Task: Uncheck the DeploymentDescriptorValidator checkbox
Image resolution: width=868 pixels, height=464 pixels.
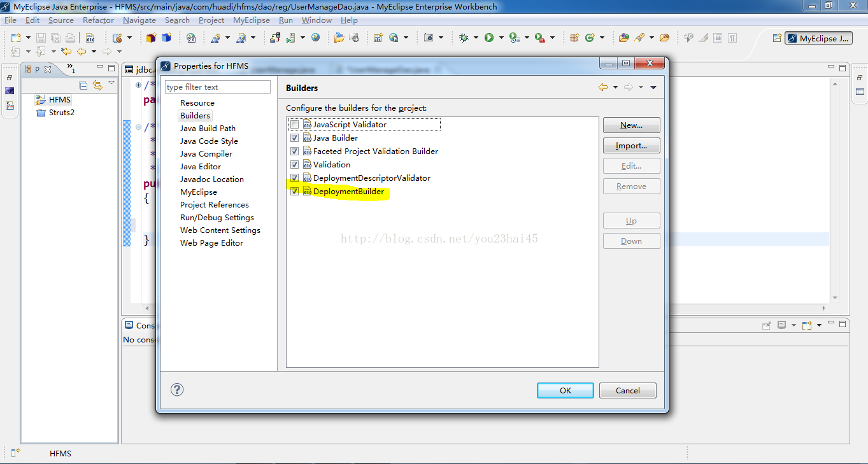Action: click(x=294, y=178)
